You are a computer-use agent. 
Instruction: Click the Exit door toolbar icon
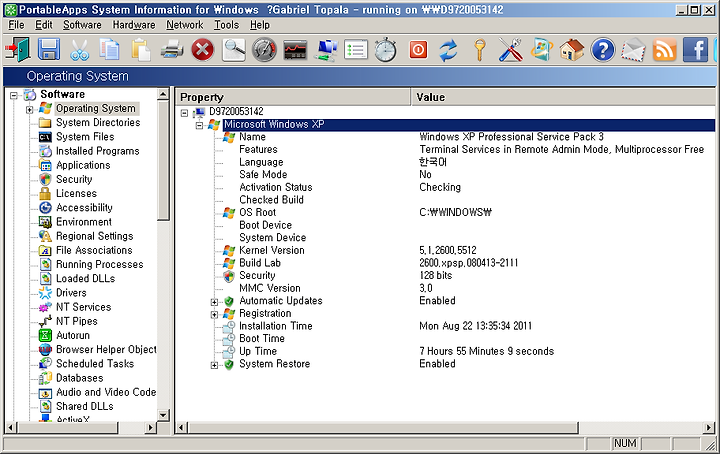click(18, 50)
